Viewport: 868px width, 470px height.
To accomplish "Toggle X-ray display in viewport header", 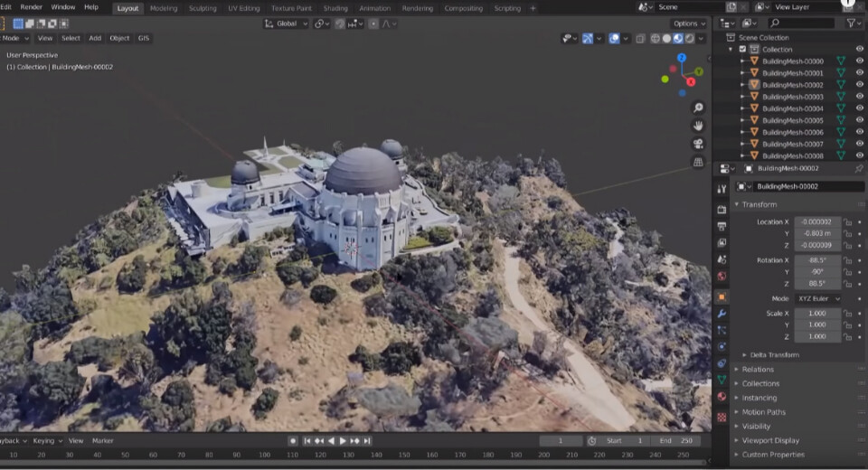I will click(x=640, y=39).
